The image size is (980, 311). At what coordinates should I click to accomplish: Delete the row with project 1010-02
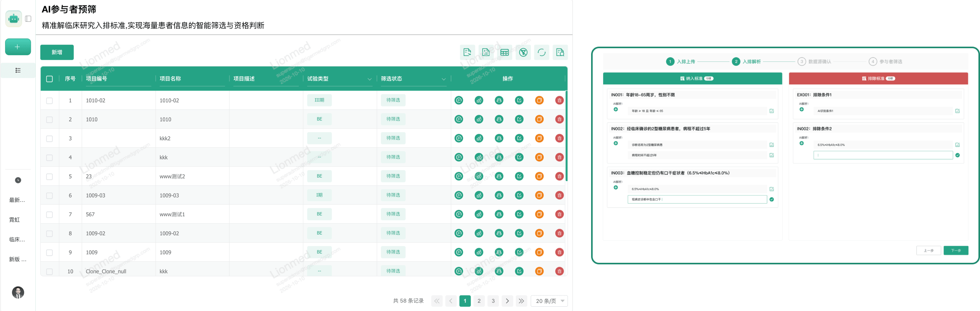559,100
